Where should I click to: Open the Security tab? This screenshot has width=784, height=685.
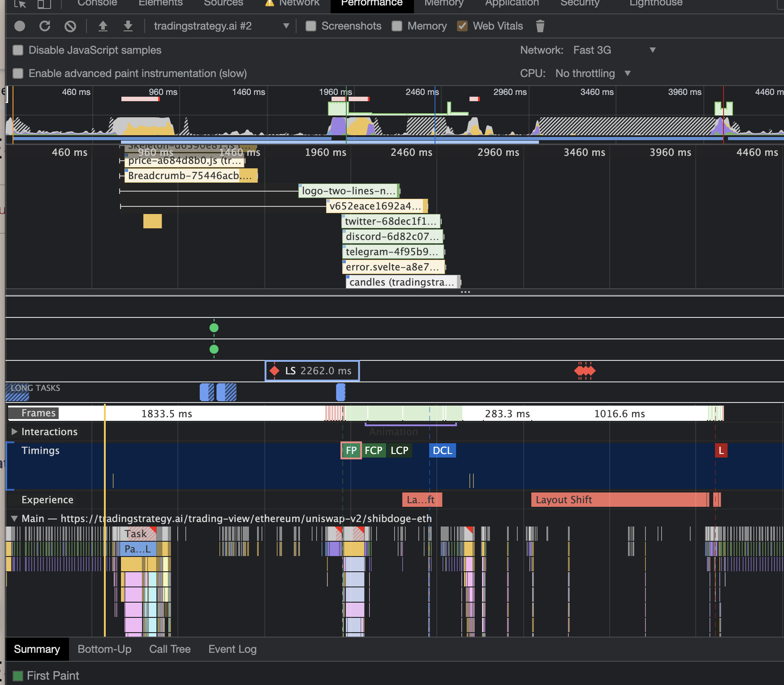pos(580,3)
